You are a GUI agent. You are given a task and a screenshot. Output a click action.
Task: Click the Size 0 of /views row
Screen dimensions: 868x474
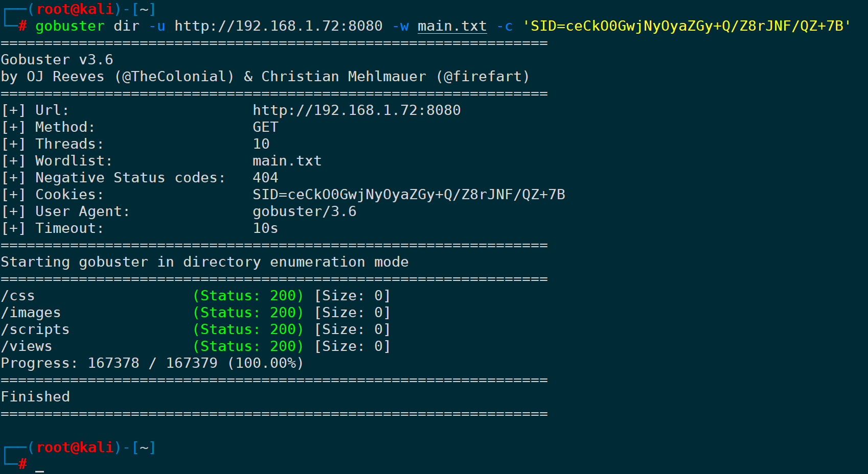coord(353,346)
